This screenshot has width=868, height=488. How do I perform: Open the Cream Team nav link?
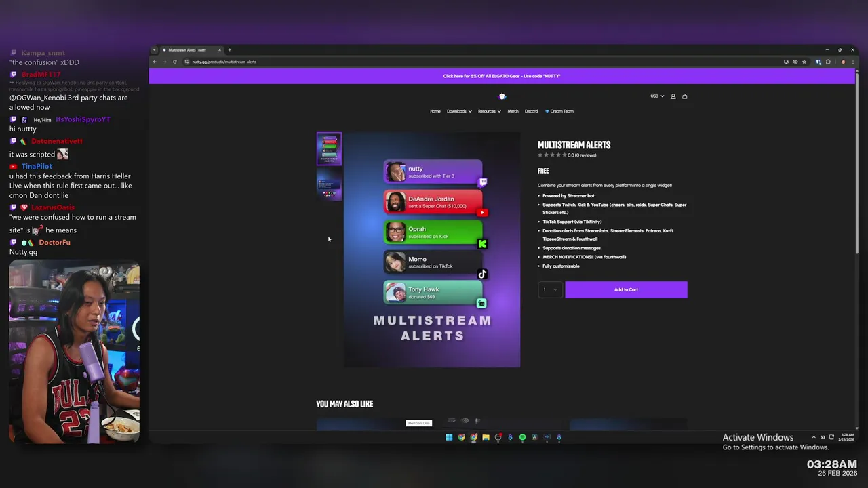coord(559,111)
